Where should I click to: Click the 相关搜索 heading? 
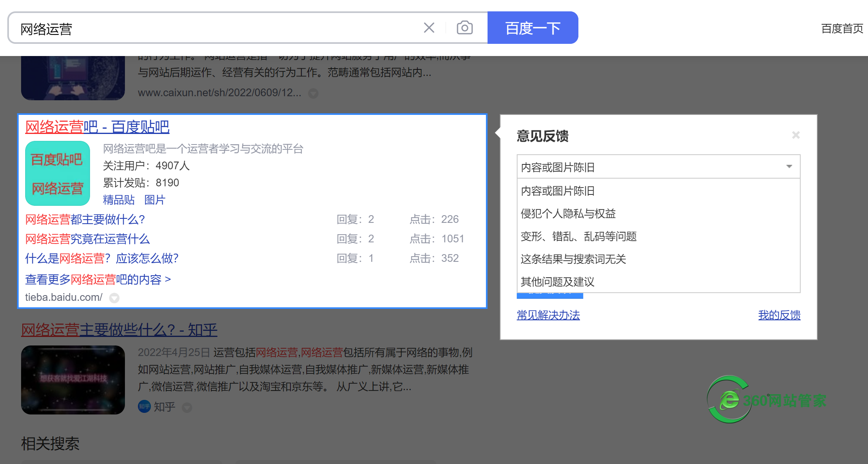click(50, 444)
